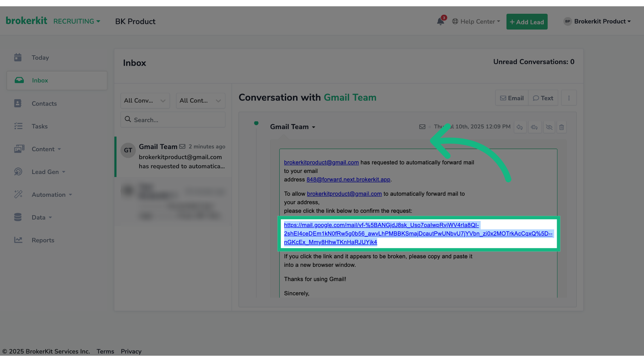Click the magnifier icon in search box
644x362 pixels.
coord(128,119)
